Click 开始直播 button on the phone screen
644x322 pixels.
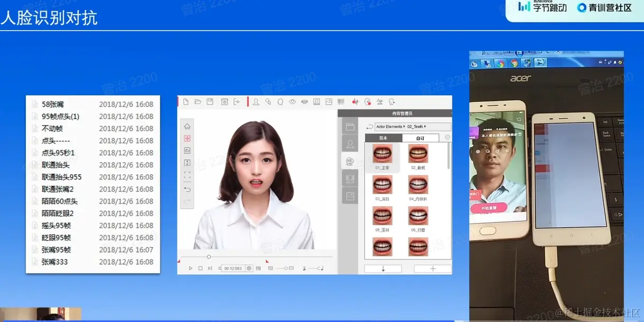[x=488, y=208]
